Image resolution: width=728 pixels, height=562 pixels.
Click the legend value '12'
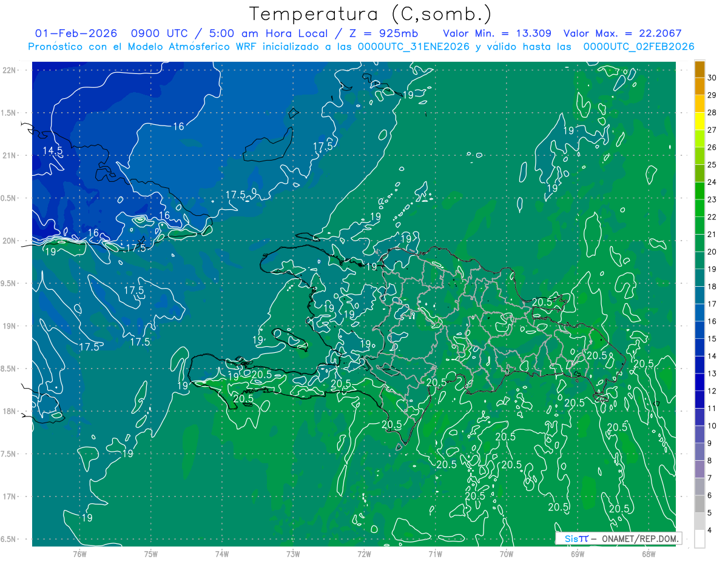(712, 391)
